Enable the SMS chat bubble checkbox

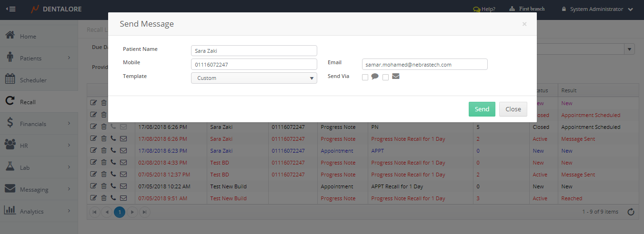pos(365,77)
